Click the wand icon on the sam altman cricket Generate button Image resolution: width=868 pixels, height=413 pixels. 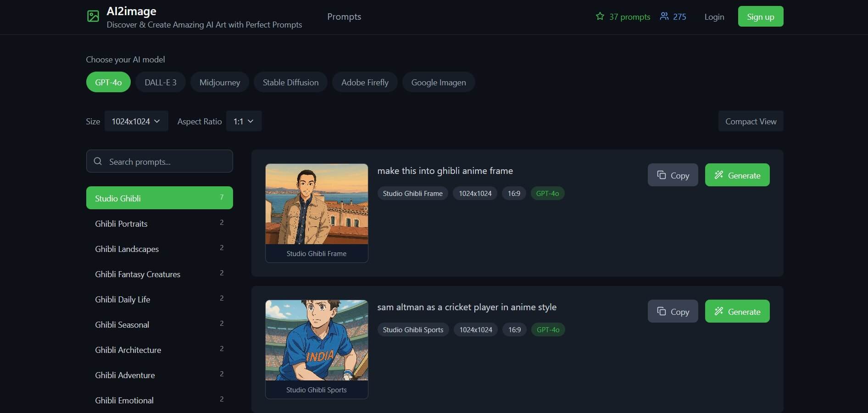(718, 311)
